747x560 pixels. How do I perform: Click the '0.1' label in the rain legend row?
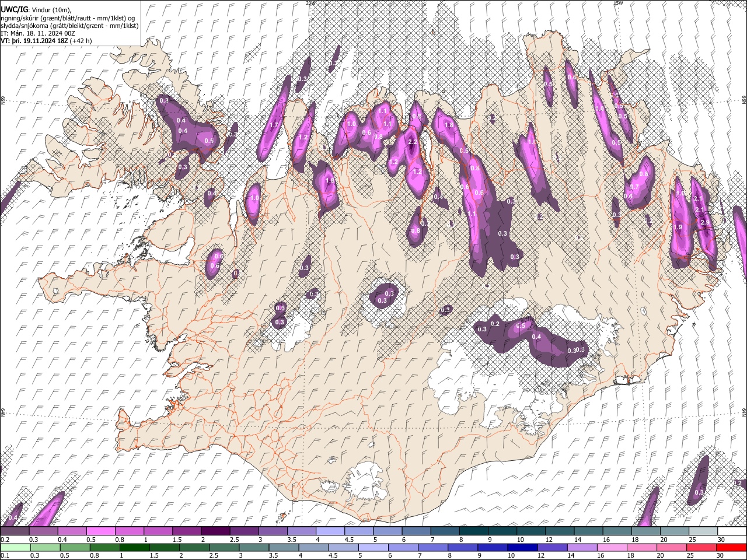click(x=5, y=556)
